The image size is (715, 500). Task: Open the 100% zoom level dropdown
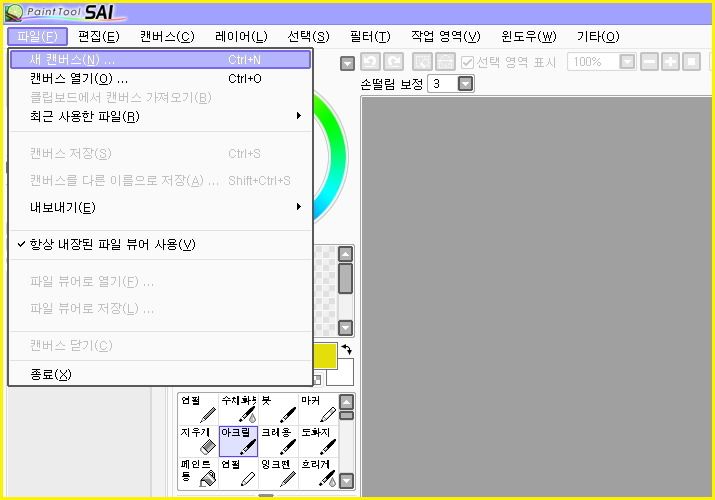tap(627, 62)
